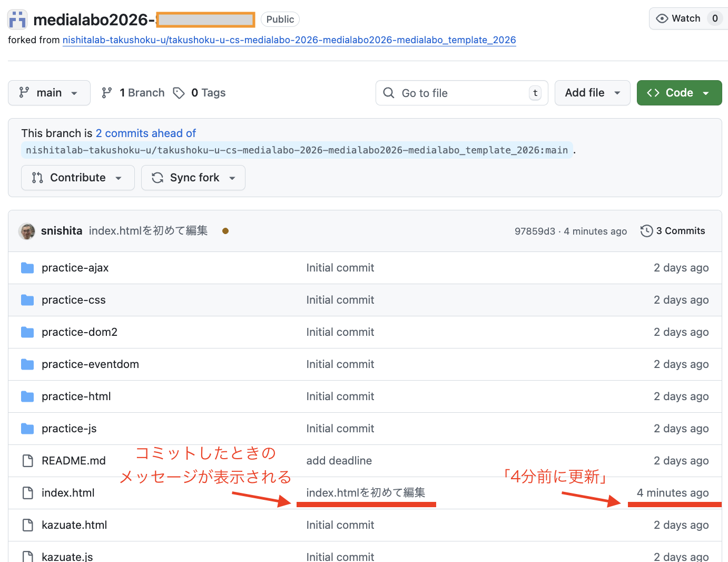This screenshot has width=728, height=562.
Task: Click the fork repository icon top-left
Action: pos(16,18)
